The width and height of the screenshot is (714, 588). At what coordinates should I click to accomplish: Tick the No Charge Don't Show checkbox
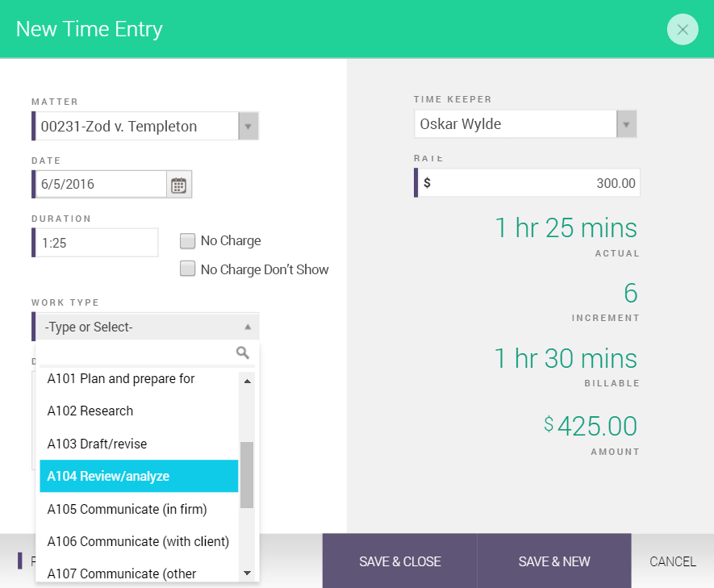tap(188, 269)
